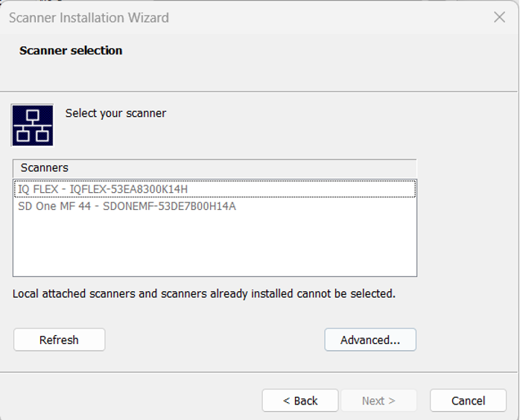The image size is (520, 420).
Task: Click empty space in the scanners list
Action: (215, 246)
